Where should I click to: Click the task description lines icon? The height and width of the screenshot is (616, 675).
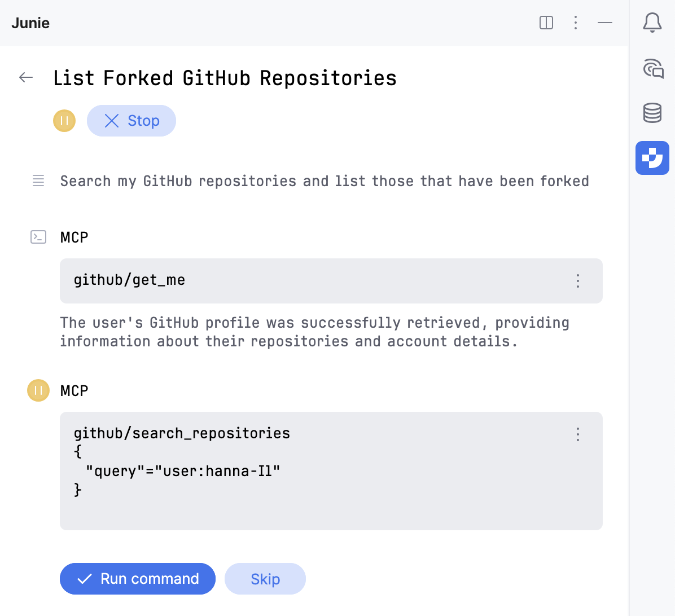click(x=38, y=181)
